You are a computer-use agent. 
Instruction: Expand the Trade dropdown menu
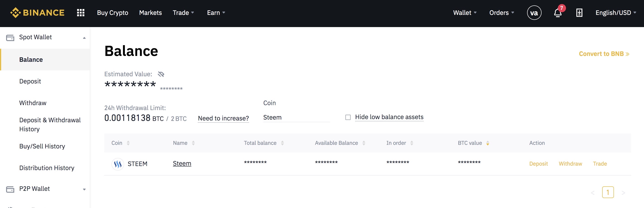[183, 13]
